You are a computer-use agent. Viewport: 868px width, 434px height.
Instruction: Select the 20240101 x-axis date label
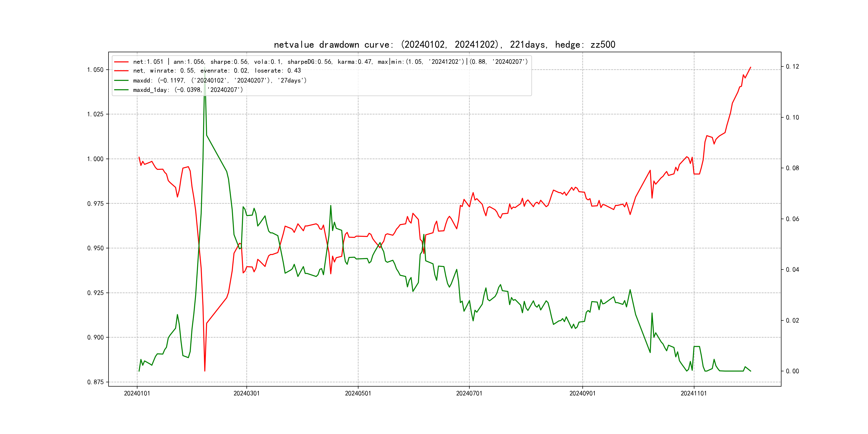tap(137, 393)
